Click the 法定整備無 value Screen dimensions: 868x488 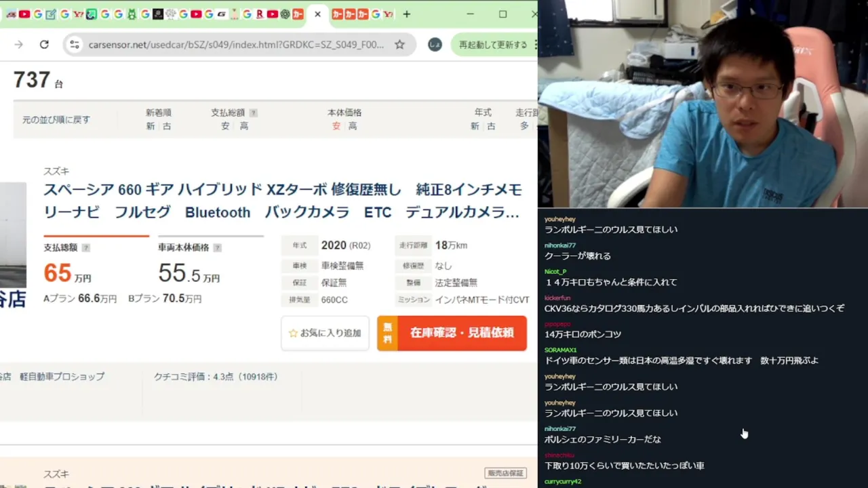[456, 283]
